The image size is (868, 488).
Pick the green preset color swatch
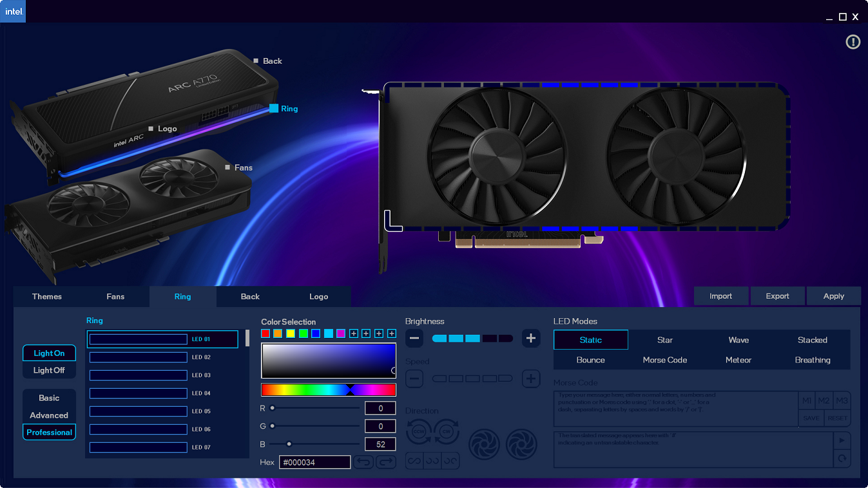pos(303,333)
